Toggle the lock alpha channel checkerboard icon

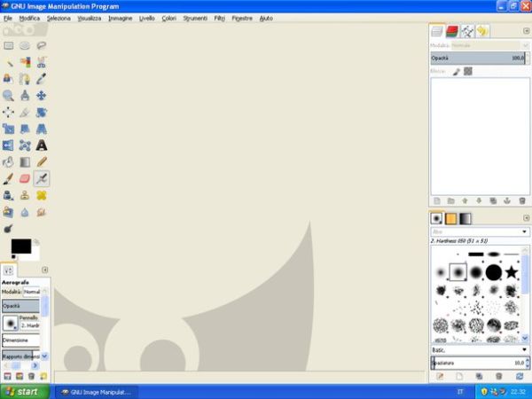468,71
